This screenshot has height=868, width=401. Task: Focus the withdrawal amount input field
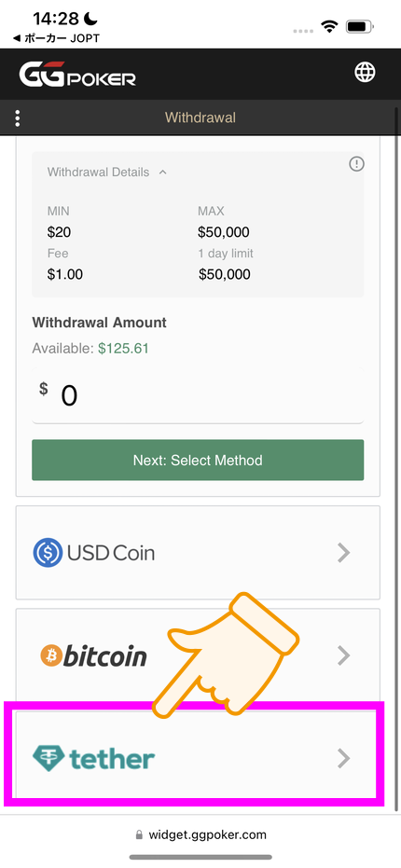198,395
